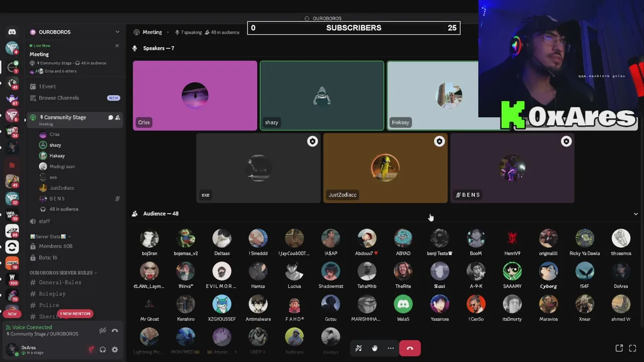The image size is (644, 362).
Task: Open Deltaax audience avatar
Action: [x=222, y=239]
